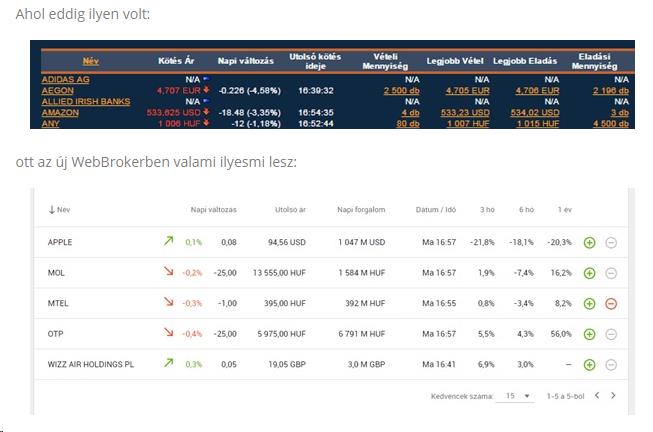The width and height of the screenshot is (653, 432).
Task: Click the minus icon in MOL row
Action: coord(611,273)
